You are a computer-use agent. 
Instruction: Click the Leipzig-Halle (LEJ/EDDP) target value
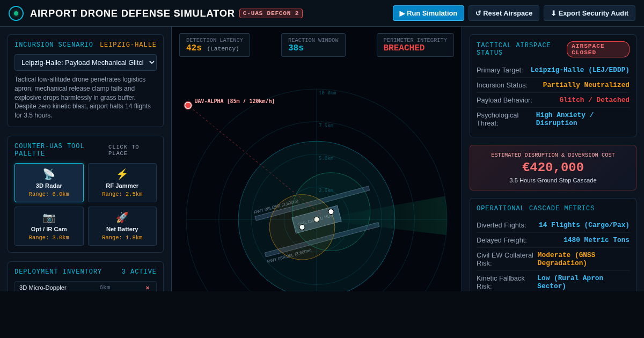coord(580,70)
